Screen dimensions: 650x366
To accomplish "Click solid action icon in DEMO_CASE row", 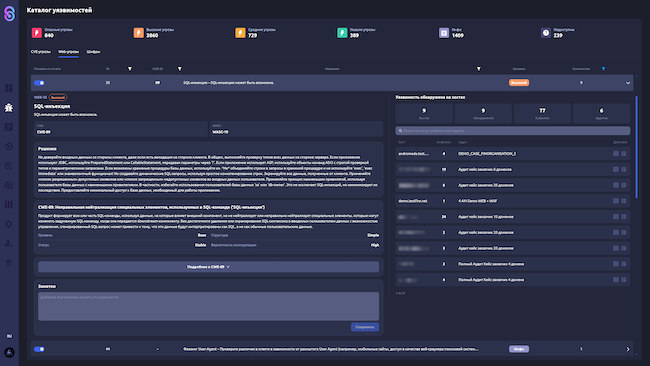I will pos(616,154).
